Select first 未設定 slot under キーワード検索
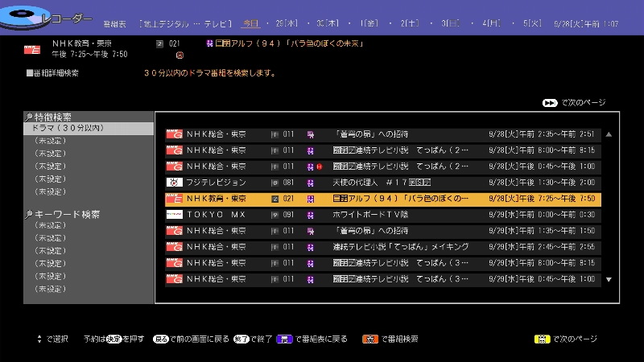The image size is (644, 362). coord(50,225)
